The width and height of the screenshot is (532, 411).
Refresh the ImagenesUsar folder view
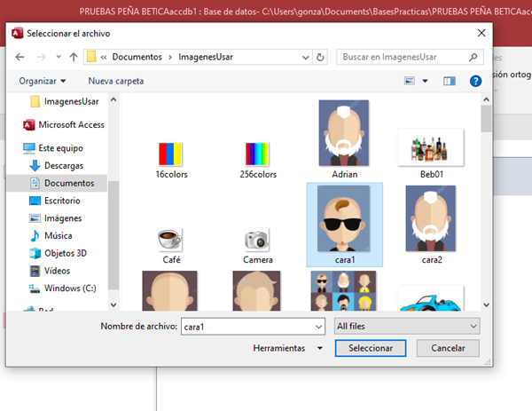point(321,57)
